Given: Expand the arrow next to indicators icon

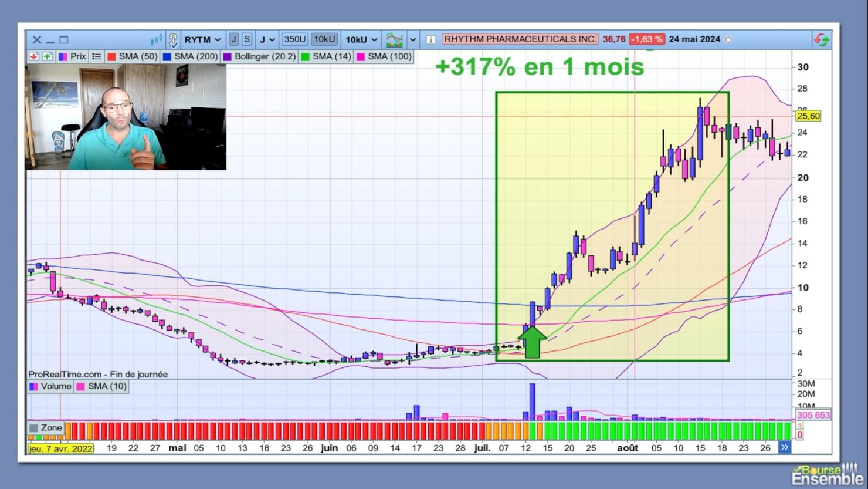Looking at the screenshot, I should (413, 40).
